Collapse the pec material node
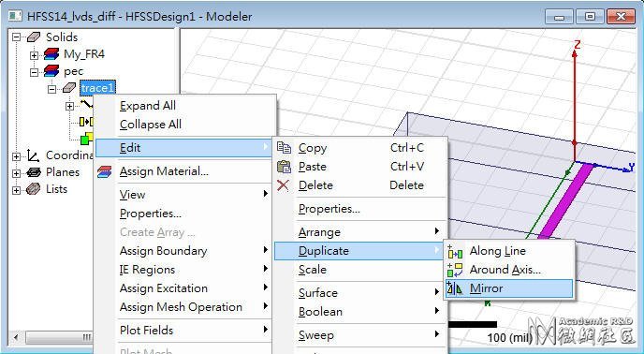The image size is (644, 354). pos(34,72)
